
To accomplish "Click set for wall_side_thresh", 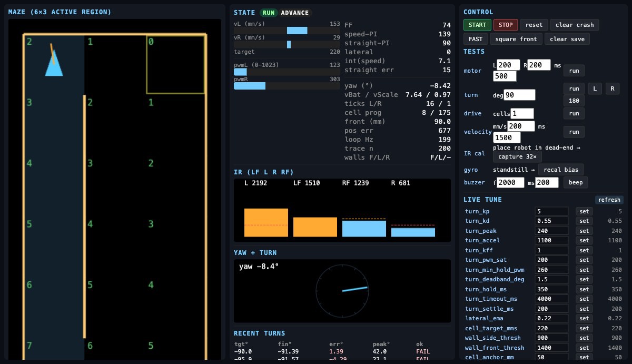I will click(x=584, y=338).
